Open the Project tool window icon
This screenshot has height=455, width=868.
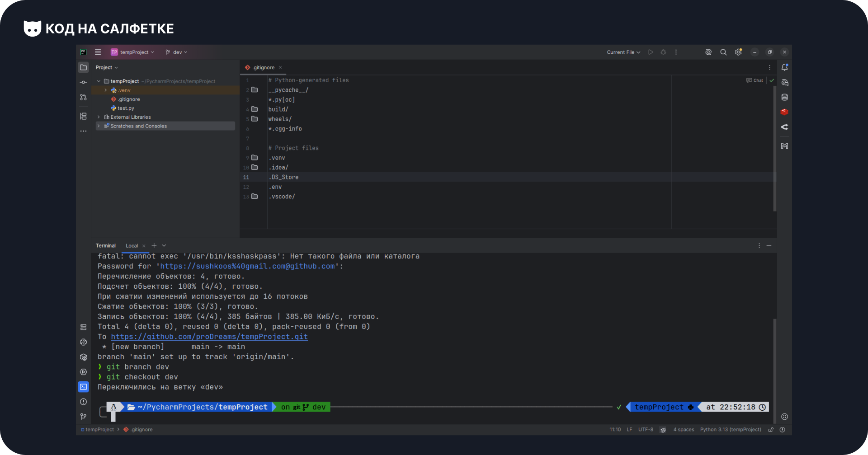click(83, 67)
